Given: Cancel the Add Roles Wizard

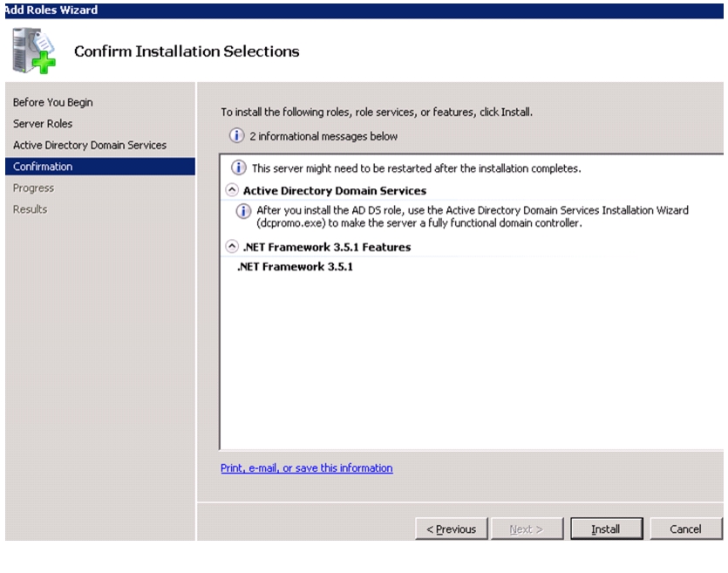Looking at the screenshot, I should [686, 529].
